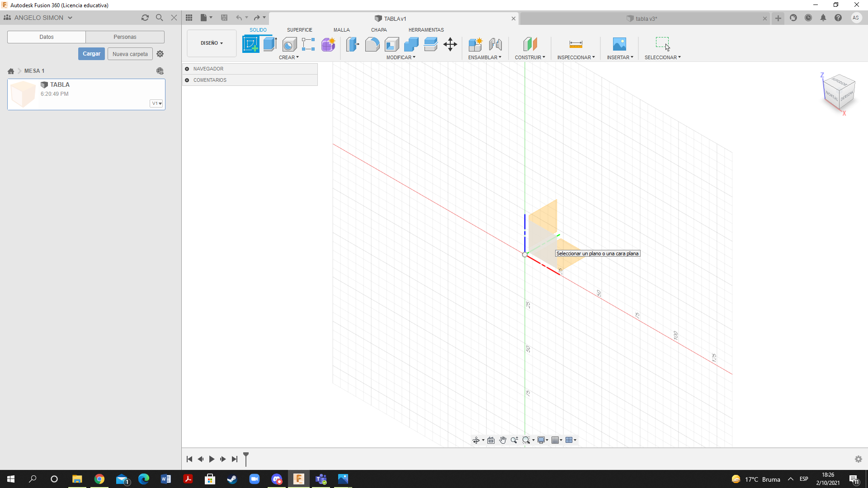Refresh the data panel

tap(145, 18)
